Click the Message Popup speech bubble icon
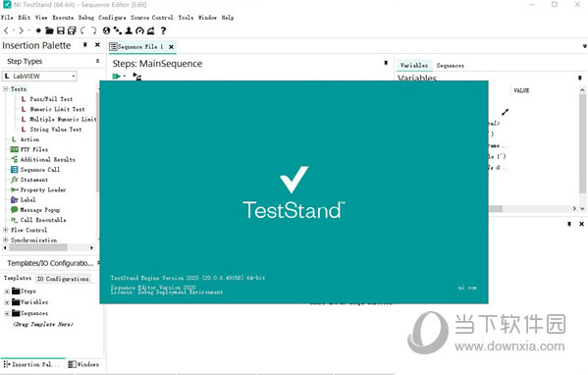 15,210
